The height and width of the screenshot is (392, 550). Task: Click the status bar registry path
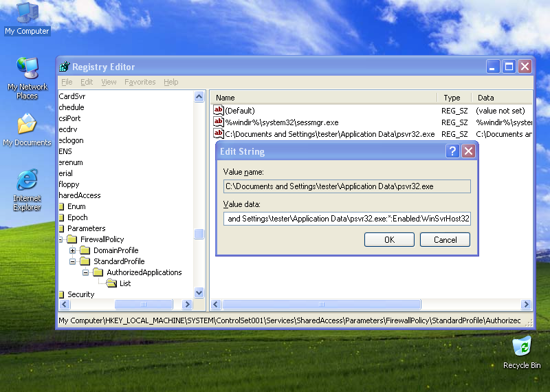point(289,320)
